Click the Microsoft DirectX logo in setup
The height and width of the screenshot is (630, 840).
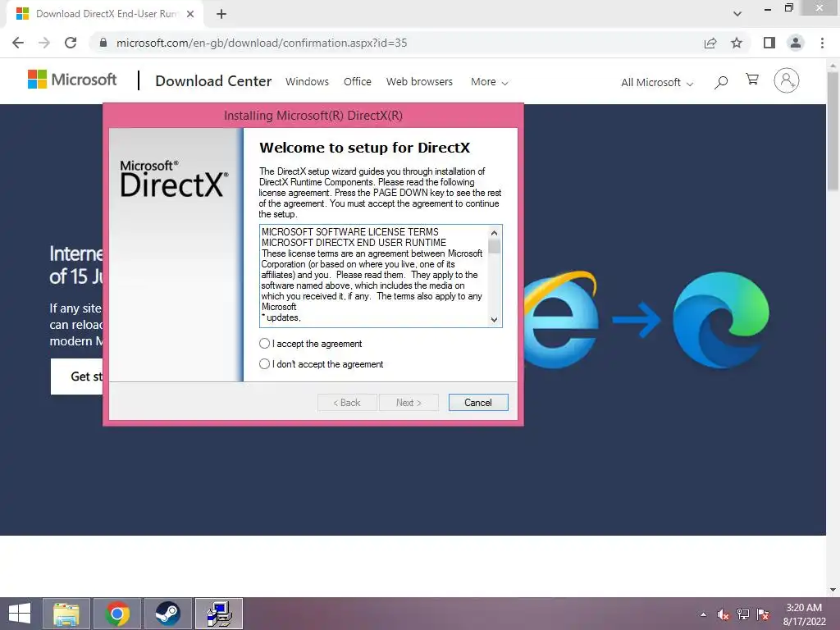(x=174, y=179)
